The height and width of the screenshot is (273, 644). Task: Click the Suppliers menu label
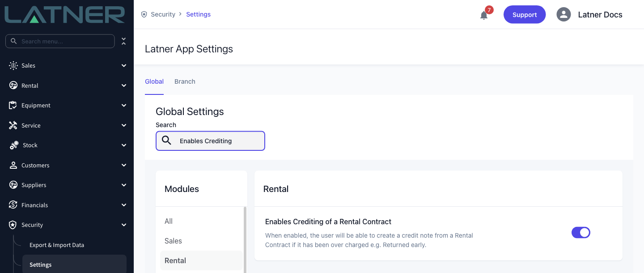(x=34, y=185)
